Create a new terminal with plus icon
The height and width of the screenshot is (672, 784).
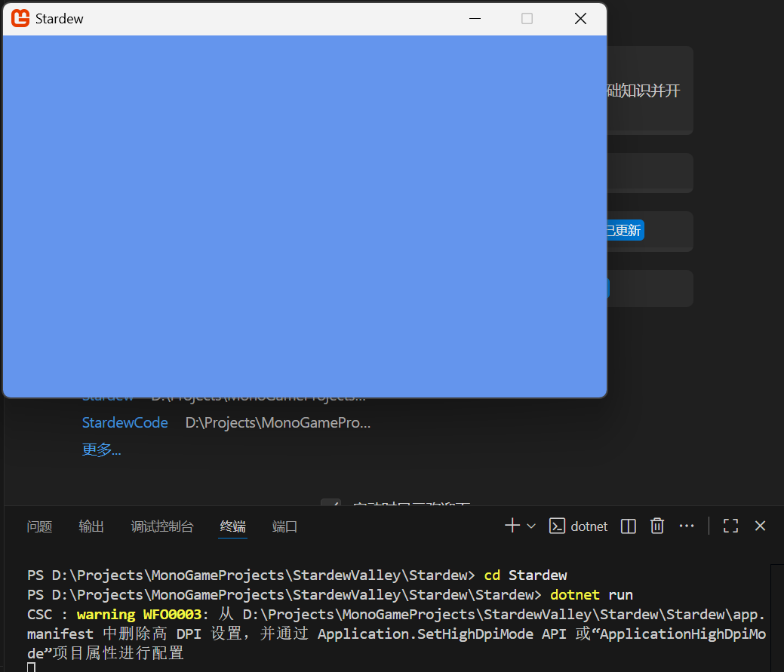pos(512,526)
